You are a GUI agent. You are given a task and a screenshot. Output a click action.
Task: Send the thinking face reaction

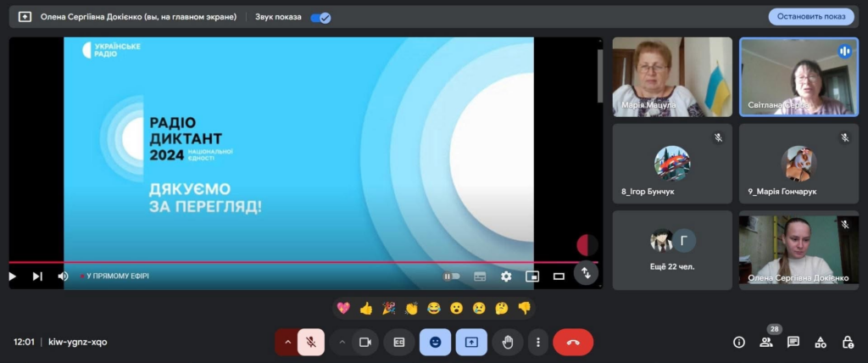coord(502,308)
